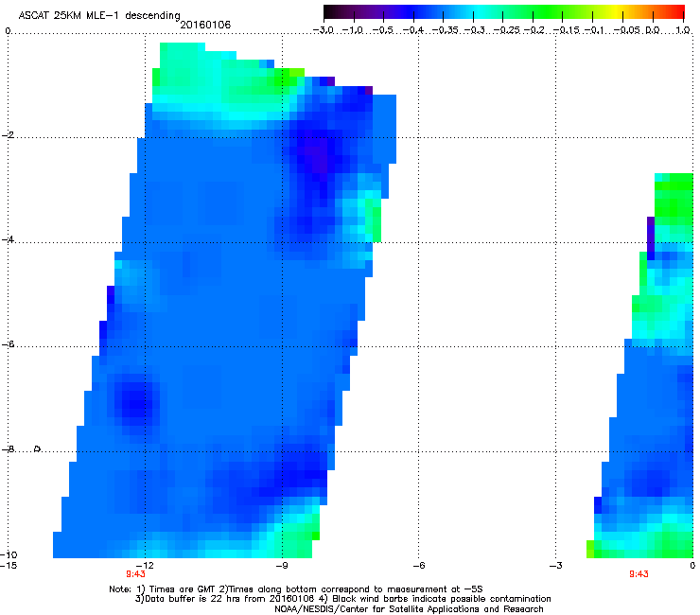700x615 pixels.
Task: Click the colorbar label -0.15
Action: 567,30
